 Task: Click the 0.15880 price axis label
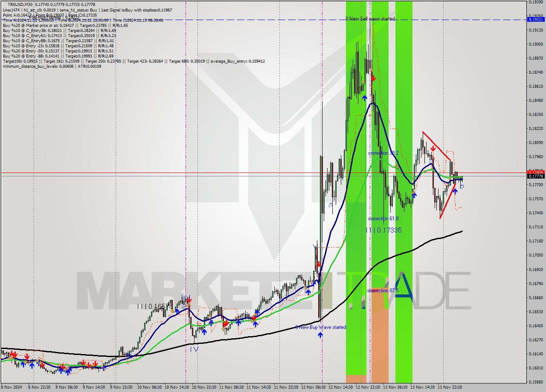tap(536, 382)
